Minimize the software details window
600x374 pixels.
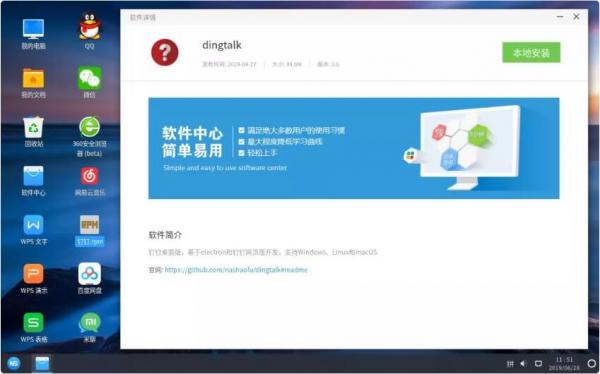coord(560,17)
